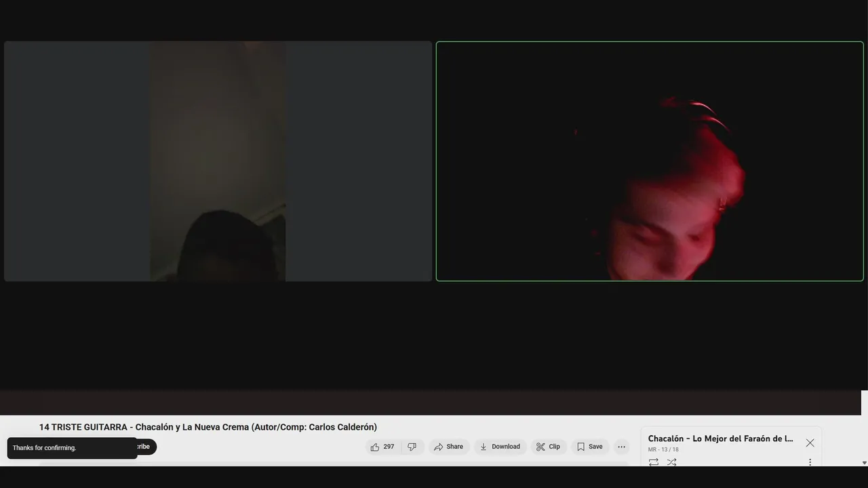This screenshot has height=488, width=868.
Task: Toggle shuffle playlist
Action: pyautogui.click(x=671, y=462)
